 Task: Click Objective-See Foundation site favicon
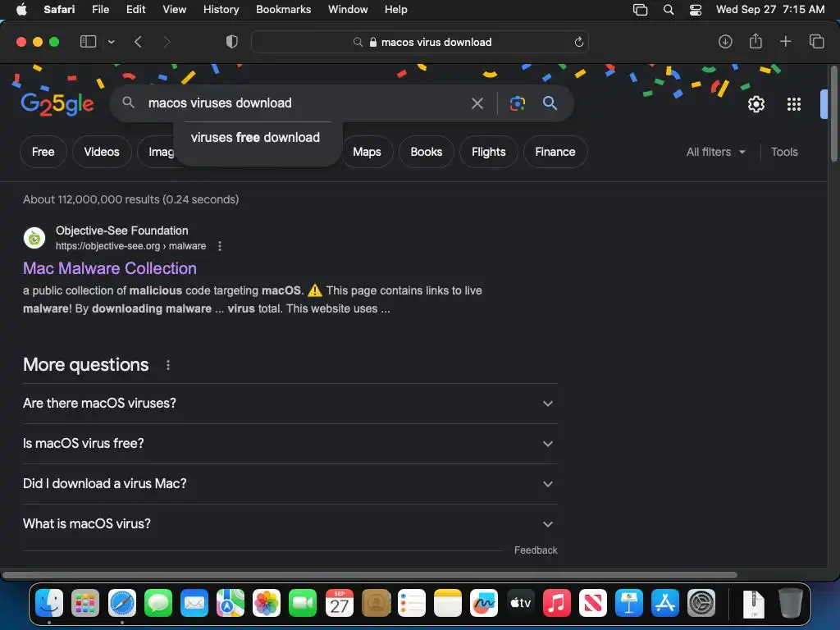[34, 238]
